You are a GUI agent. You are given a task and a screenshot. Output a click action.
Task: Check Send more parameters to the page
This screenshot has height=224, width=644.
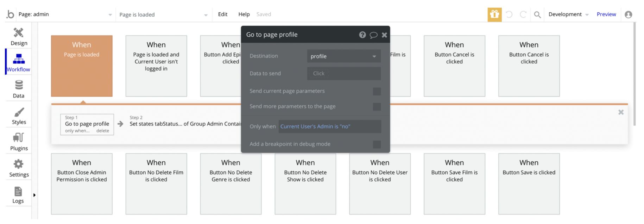[x=377, y=107]
